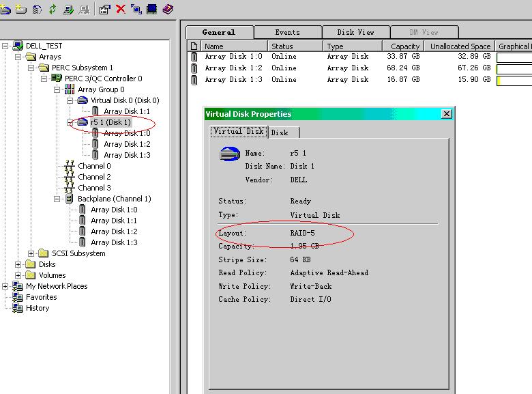Click the overlapping windows toolbar icon

136,9
